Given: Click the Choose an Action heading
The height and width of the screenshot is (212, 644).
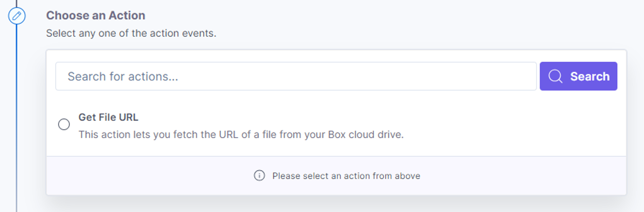Looking at the screenshot, I should coord(95,15).
